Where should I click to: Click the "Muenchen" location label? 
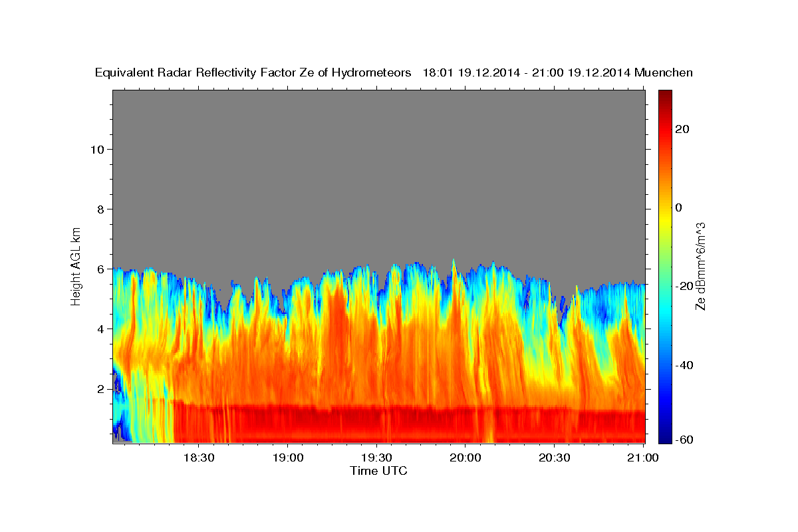[x=664, y=72]
